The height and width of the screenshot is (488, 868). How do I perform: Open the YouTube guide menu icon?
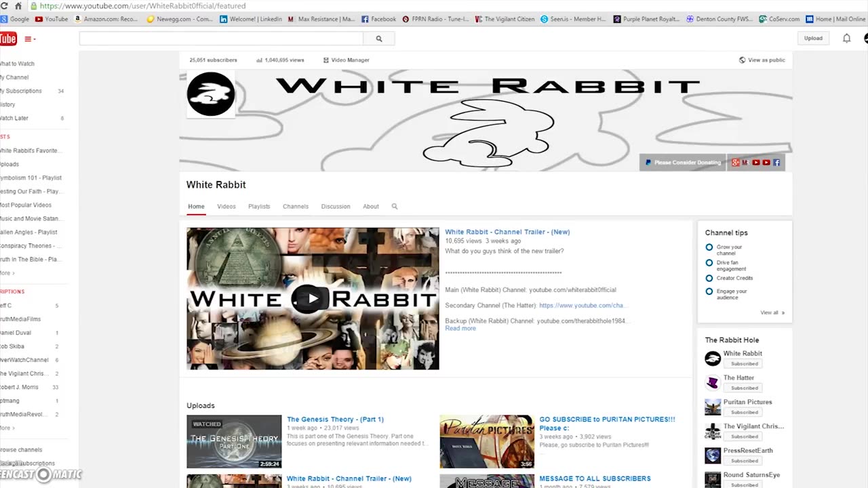30,39
